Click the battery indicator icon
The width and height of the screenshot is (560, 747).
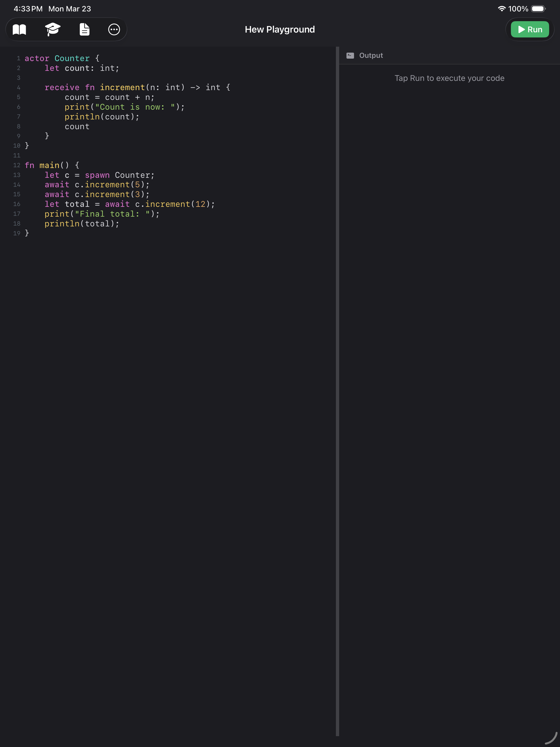click(x=538, y=9)
